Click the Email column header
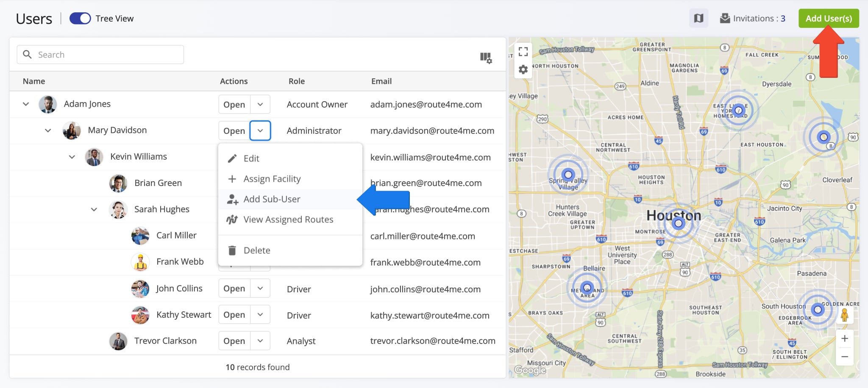 pos(381,81)
